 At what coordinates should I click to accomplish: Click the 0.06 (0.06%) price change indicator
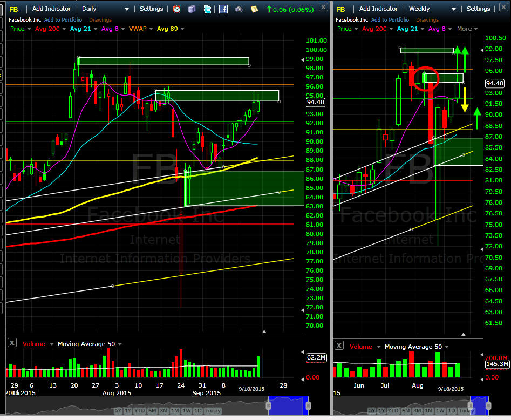pyautogui.click(x=290, y=10)
